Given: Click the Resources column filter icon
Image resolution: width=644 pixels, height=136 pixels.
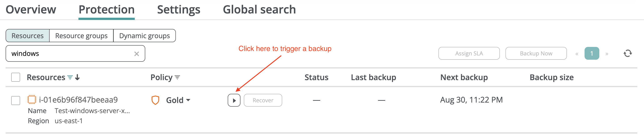Looking at the screenshot, I should (70, 77).
